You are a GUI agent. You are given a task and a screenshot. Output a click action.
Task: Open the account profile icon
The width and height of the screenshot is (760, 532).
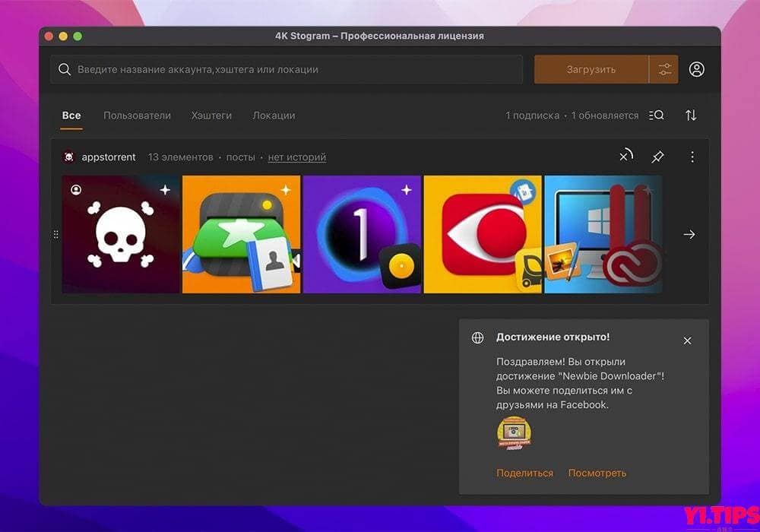point(697,68)
